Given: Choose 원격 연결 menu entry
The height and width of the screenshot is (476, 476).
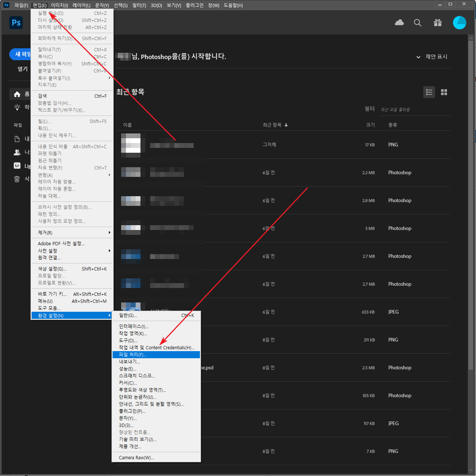Looking at the screenshot, I should [72, 258].
